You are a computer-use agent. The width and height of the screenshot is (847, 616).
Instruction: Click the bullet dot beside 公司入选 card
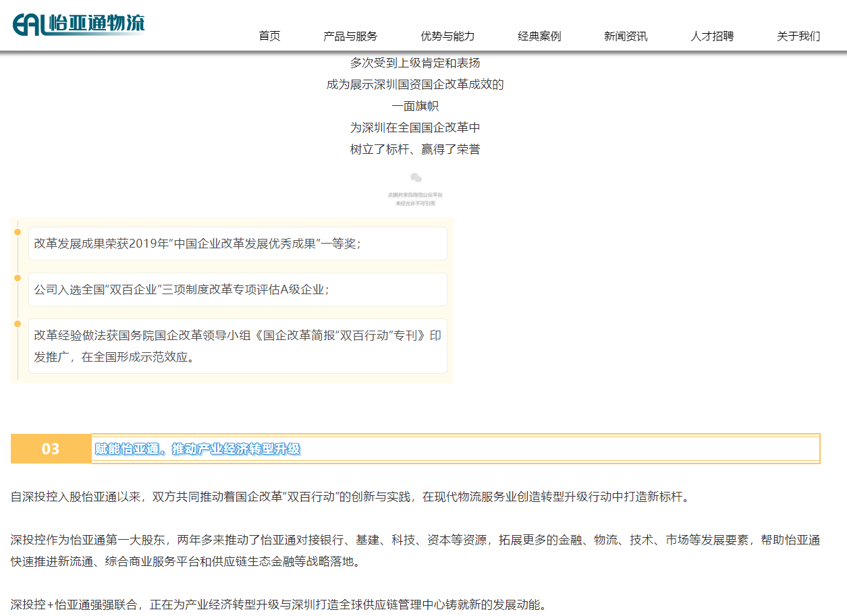tap(18, 278)
